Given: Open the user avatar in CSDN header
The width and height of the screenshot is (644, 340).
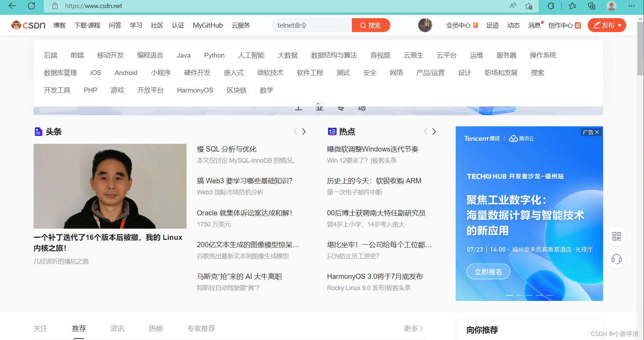Looking at the screenshot, I should [425, 25].
